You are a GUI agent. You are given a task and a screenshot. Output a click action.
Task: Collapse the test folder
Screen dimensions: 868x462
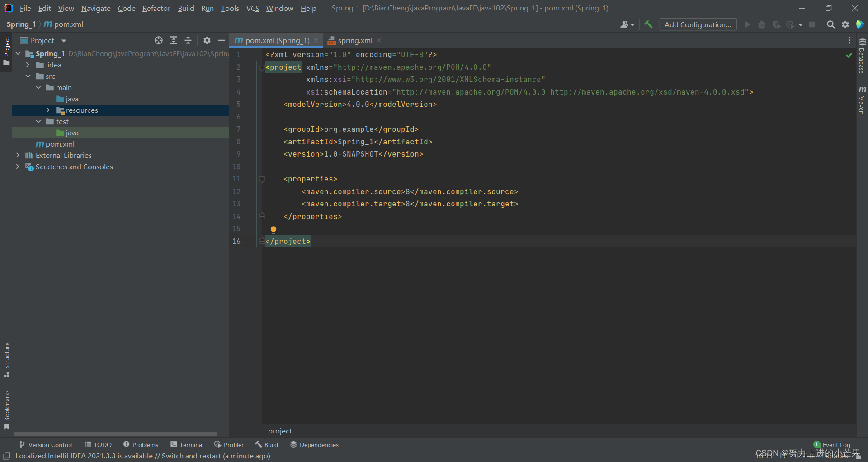point(38,121)
